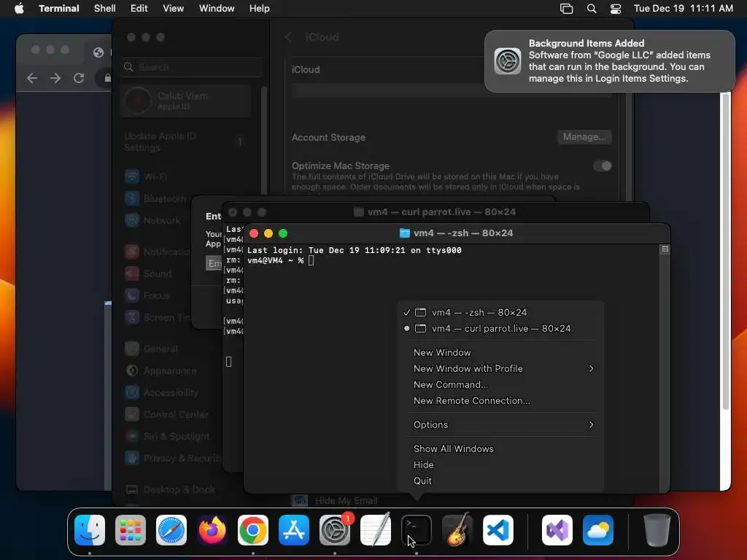Open TextEdit from the Dock
This screenshot has width=747, height=560.
376,530
